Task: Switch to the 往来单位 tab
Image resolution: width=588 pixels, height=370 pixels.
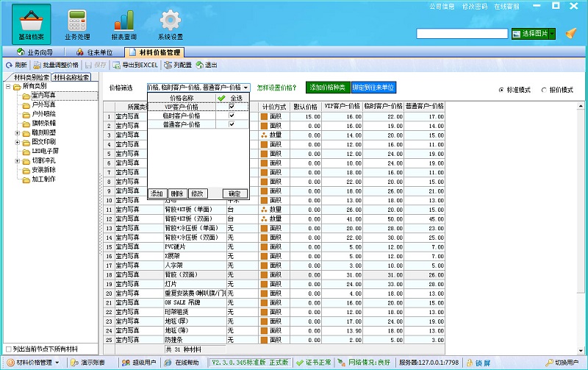Action: pos(94,52)
